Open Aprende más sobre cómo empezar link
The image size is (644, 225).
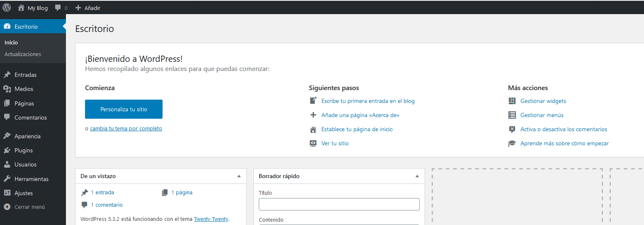(x=564, y=143)
